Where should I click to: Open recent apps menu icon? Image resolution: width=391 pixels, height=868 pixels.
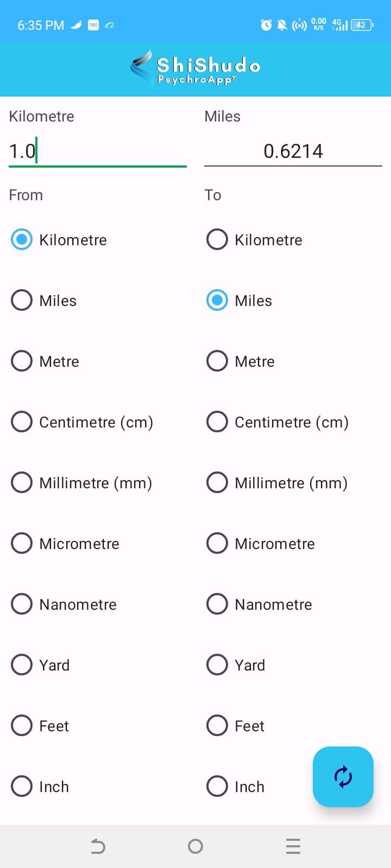[x=293, y=846]
